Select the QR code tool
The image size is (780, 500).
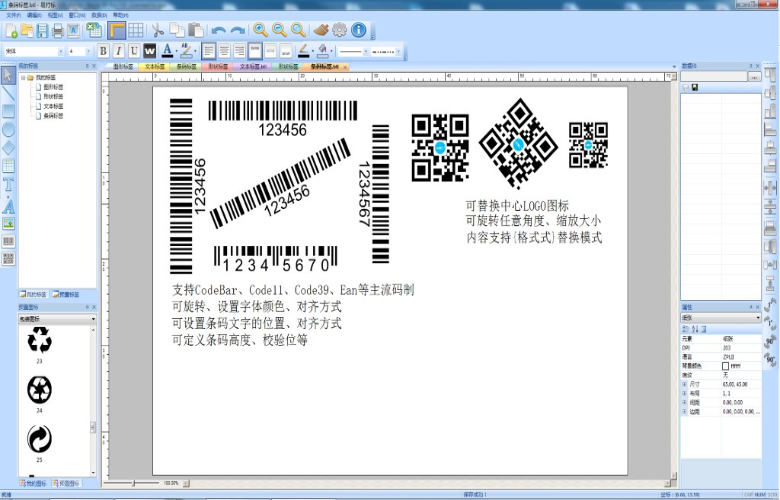(x=8, y=258)
